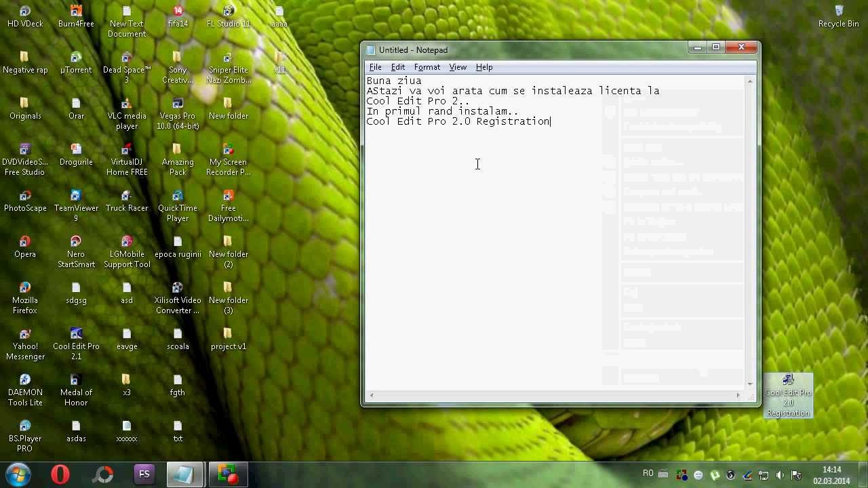Click the 'In primul rand instalam..' line
The image size is (868, 488).
point(443,111)
